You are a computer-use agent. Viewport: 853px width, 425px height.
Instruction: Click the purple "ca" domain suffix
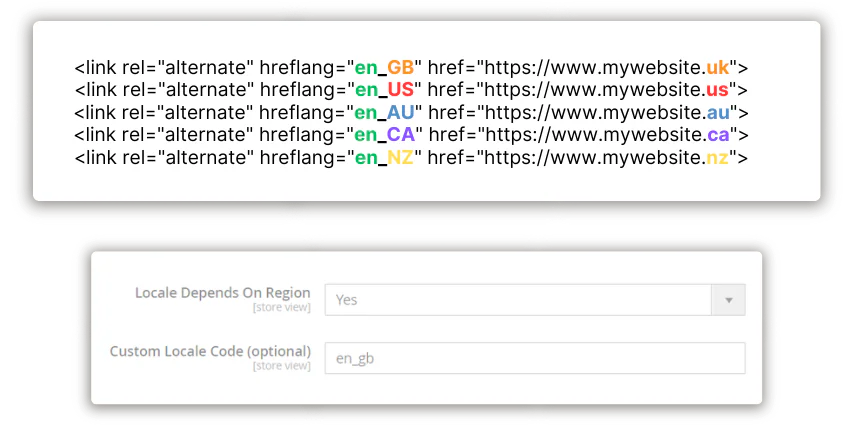click(717, 134)
